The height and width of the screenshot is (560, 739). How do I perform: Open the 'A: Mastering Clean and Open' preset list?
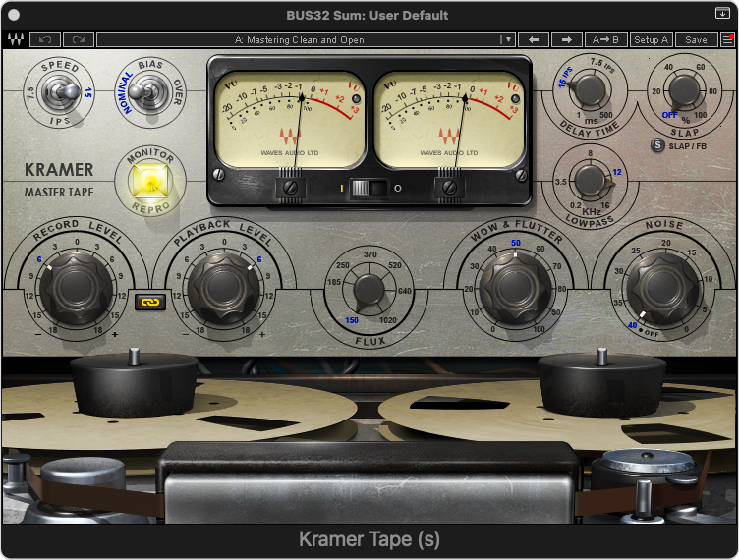coord(300,40)
